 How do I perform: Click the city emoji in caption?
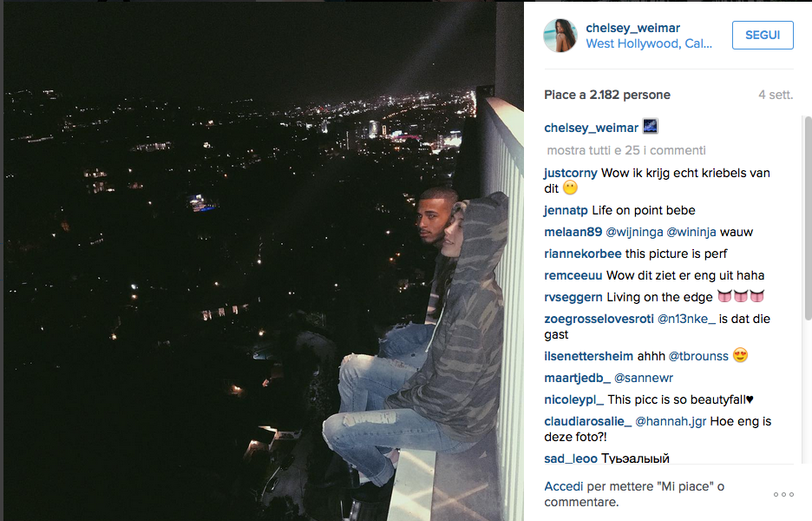(x=651, y=126)
